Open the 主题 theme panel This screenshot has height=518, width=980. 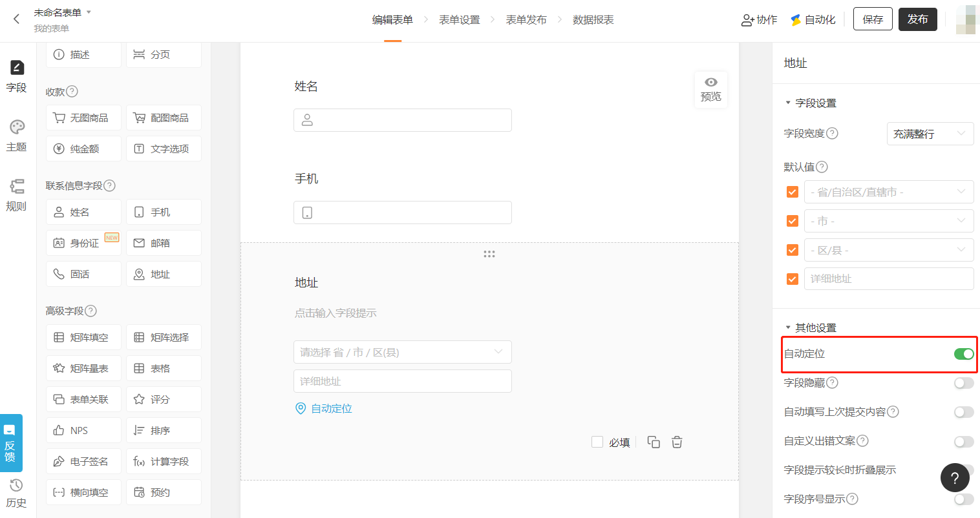[x=17, y=136]
